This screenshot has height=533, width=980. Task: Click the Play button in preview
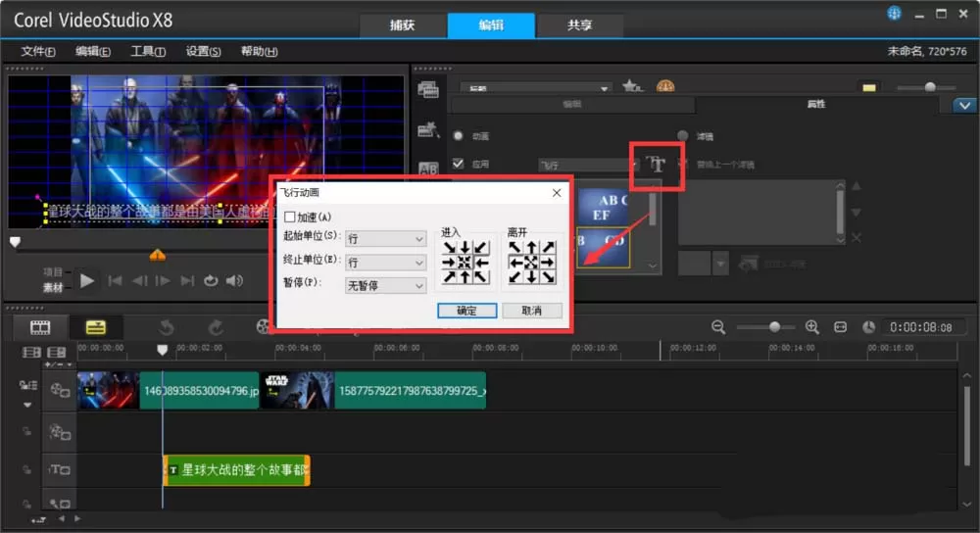point(87,280)
